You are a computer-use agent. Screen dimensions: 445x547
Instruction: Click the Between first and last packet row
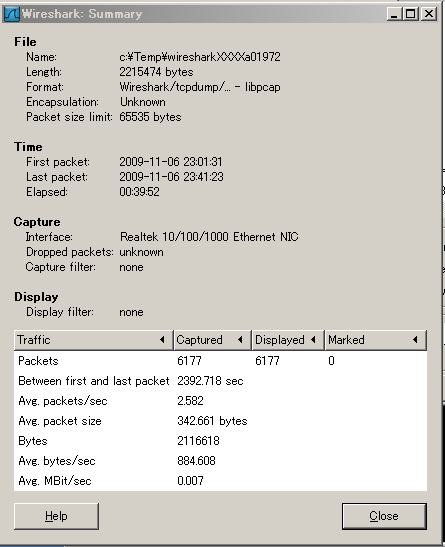[x=220, y=381]
